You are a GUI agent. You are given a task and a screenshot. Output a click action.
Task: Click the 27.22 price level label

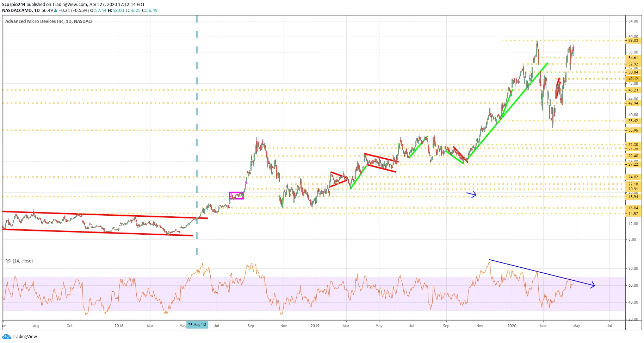coord(633,164)
